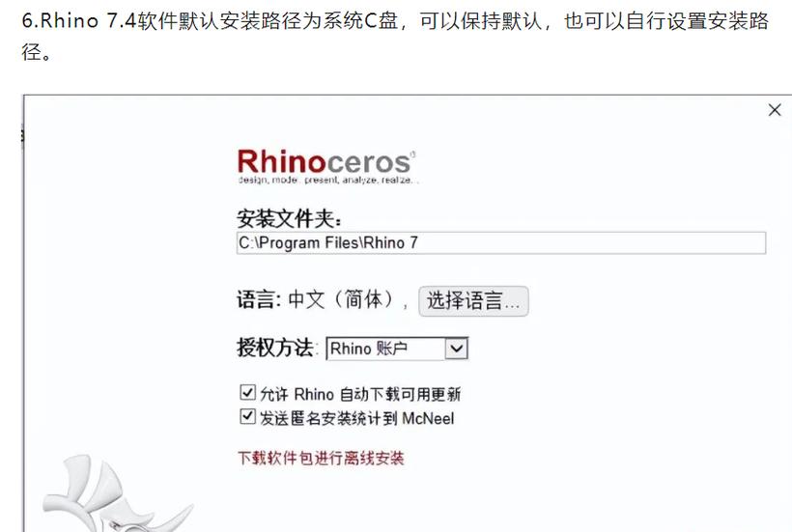The height and width of the screenshot is (532, 792).
Task: Click the step 6 instruction paragraph text
Action: tap(395, 36)
